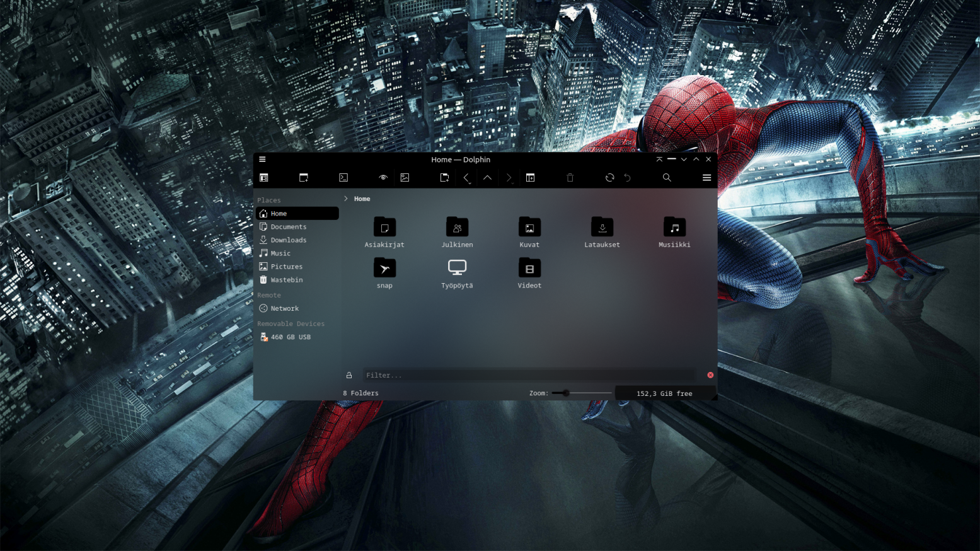
Task: Click the undo arrow icon
Action: coord(627,178)
